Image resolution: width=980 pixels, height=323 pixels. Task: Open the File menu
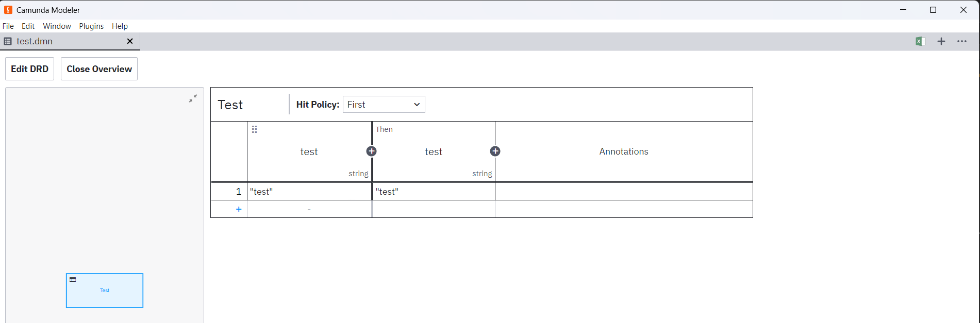[8, 26]
